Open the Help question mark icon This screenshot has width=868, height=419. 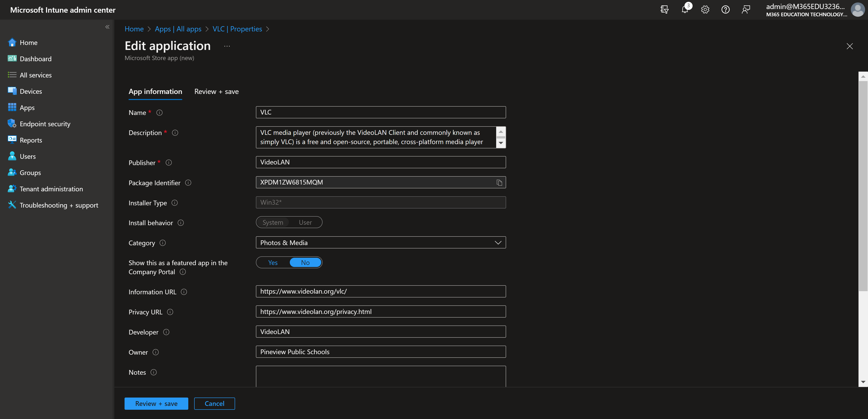coord(725,9)
